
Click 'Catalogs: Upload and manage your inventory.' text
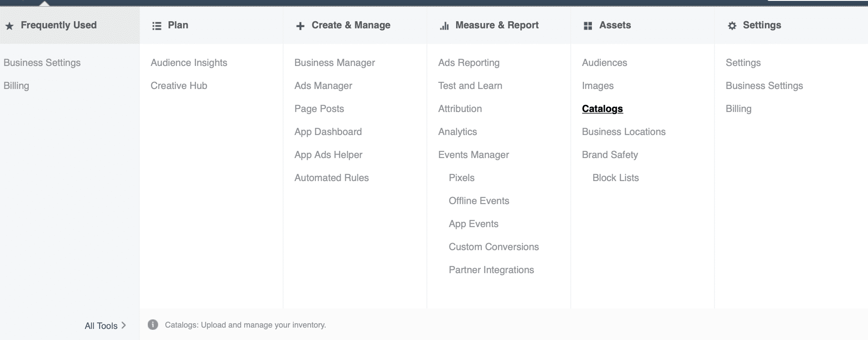pos(246,325)
